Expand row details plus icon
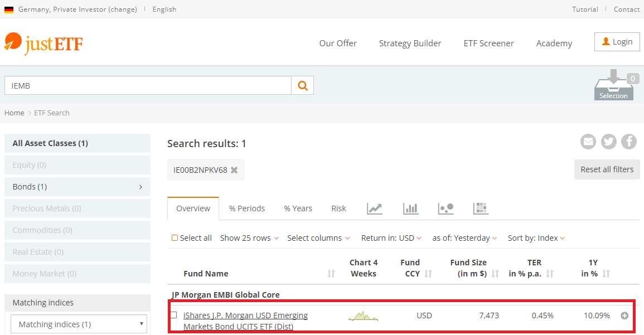Screen dimensions: 644x335 624,315
